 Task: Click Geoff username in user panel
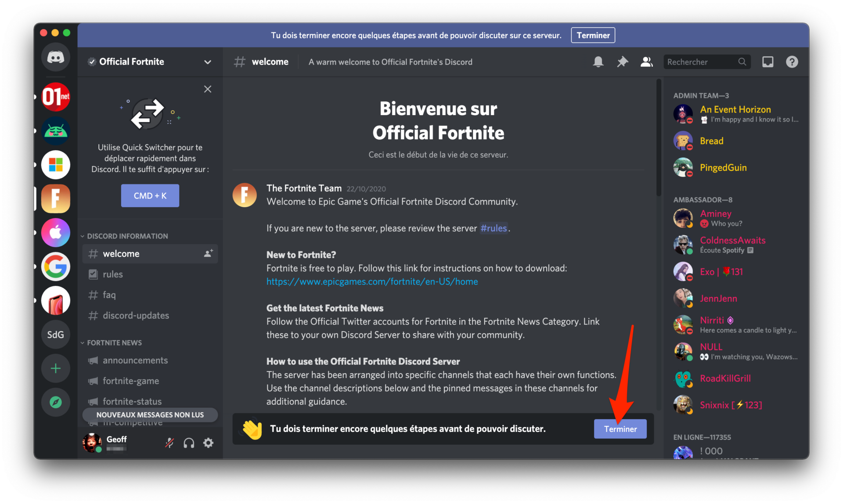pos(116,439)
